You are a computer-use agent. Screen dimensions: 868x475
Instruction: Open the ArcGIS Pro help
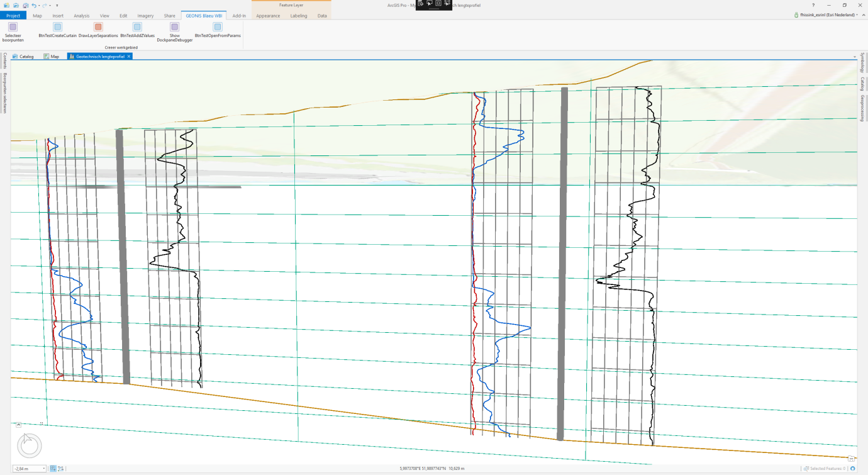pos(813,5)
